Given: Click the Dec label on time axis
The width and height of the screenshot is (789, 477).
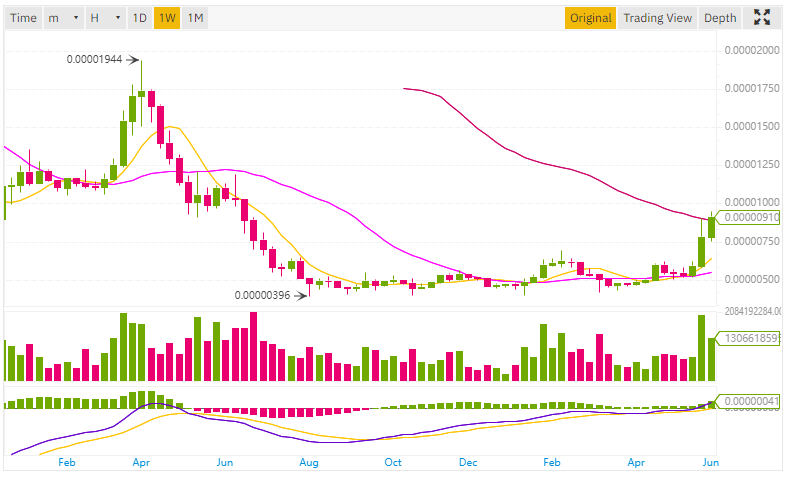Looking at the screenshot, I should (468, 462).
